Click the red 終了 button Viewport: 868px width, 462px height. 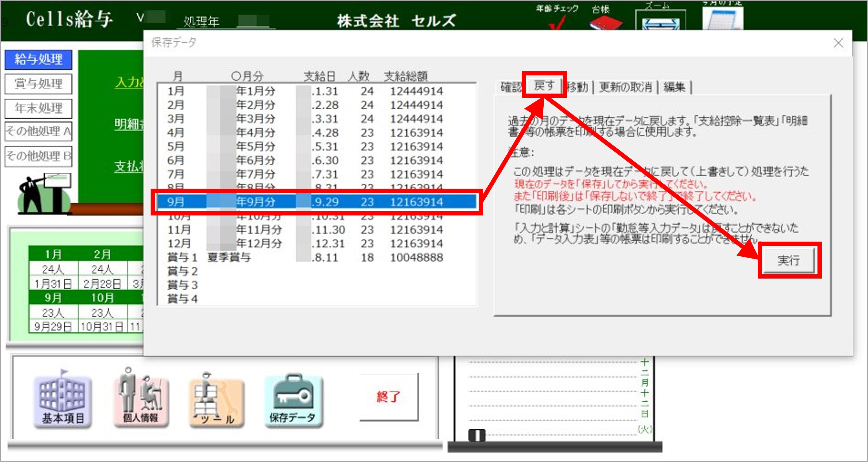pyautogui.click(x=388, y=397)
